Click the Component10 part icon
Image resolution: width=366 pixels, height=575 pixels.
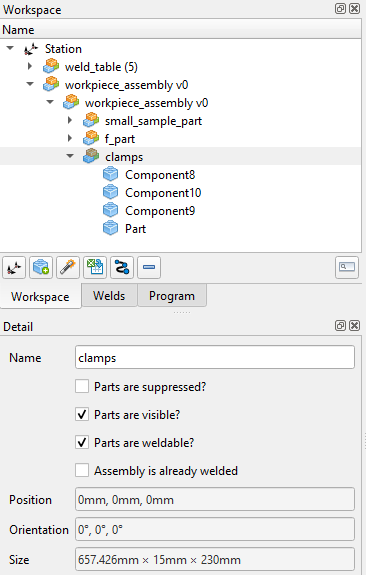110,193
